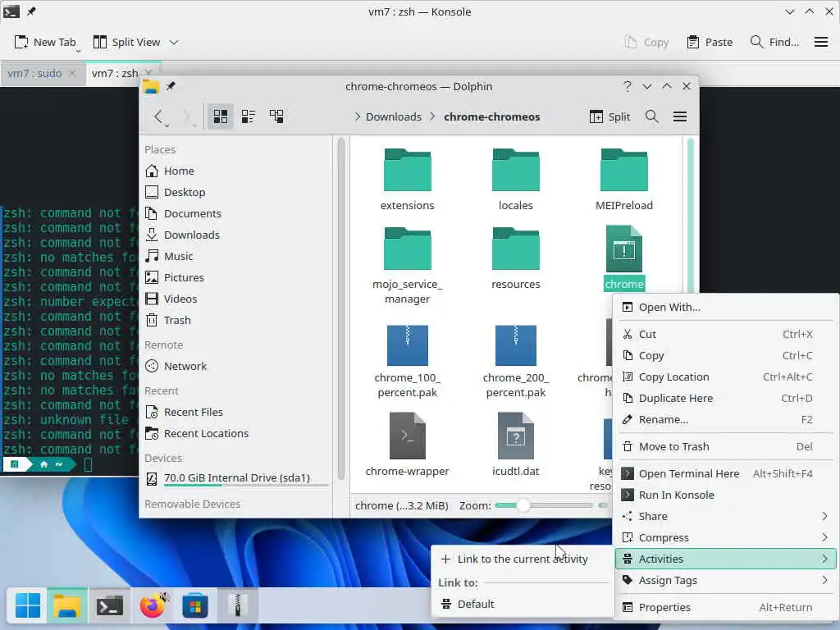Open the archive manager taskbar icon
840x630 pixels.
coord(237,606)
